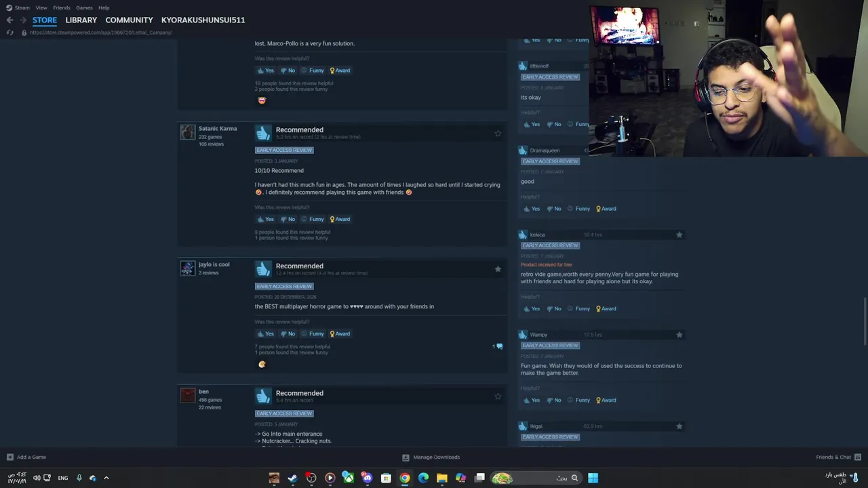This screenshot has width=868, height=488.
Task: Give an Award to kokica's review
Action: click(606, 308)
